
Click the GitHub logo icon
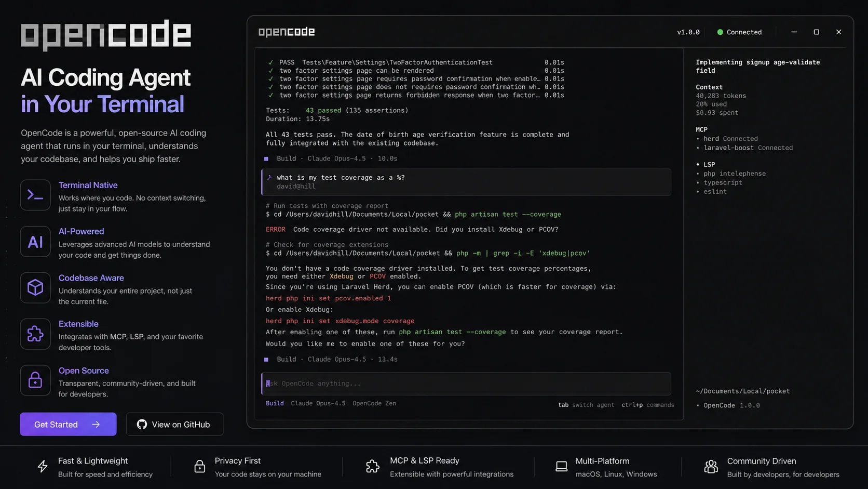[142, 425]
